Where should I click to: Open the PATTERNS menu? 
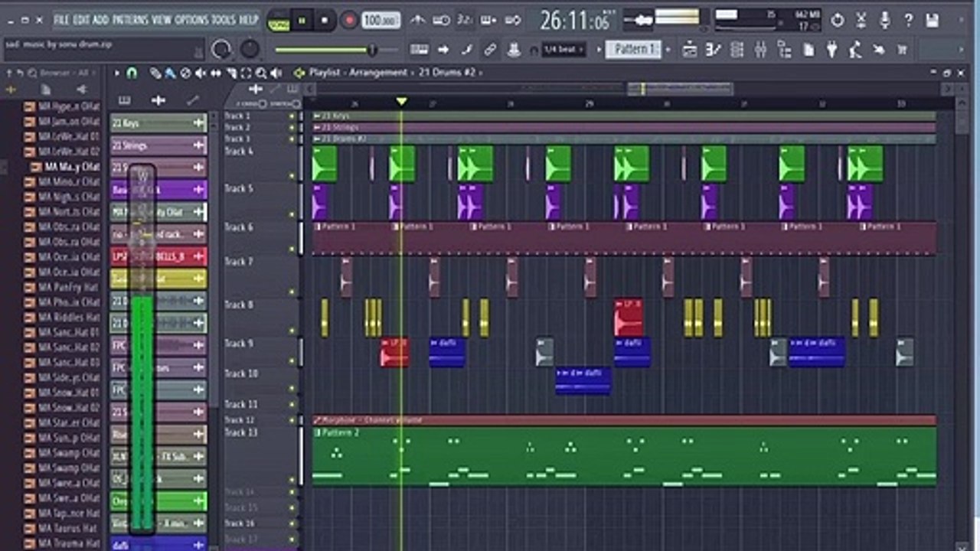click(x=131, y=20)
